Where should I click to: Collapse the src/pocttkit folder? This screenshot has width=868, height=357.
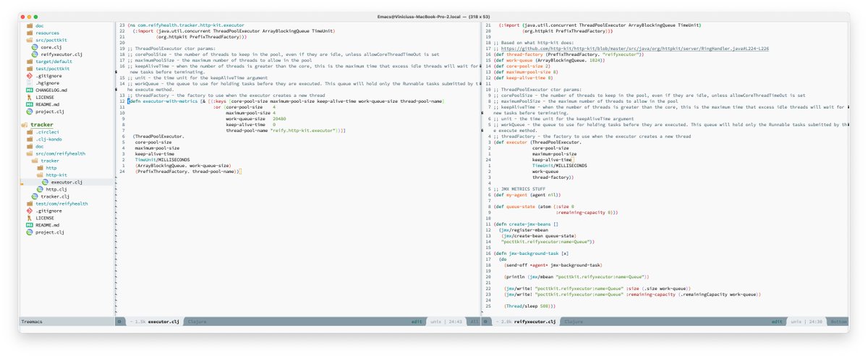[51, 40]
